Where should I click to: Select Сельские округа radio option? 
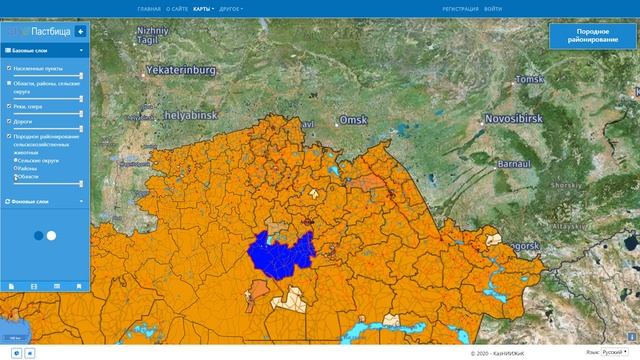click(16, 160)
